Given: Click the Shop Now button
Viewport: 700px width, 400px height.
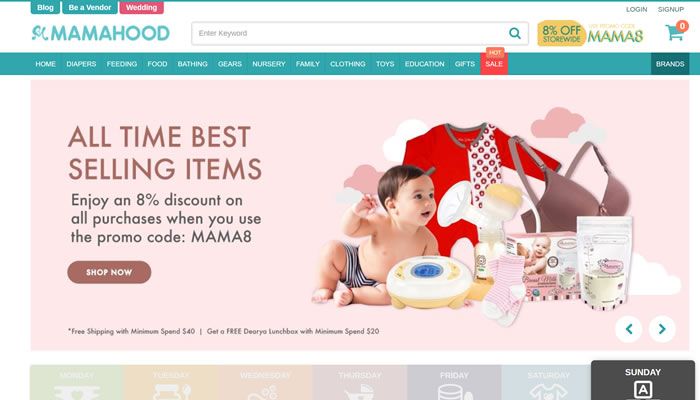Looking at the screenshot, I should (109, 272).
